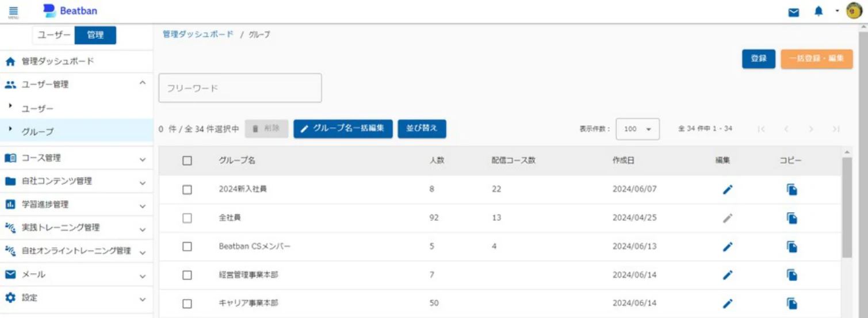Check the 全社員 row checkbox

[x=187, y=218]
